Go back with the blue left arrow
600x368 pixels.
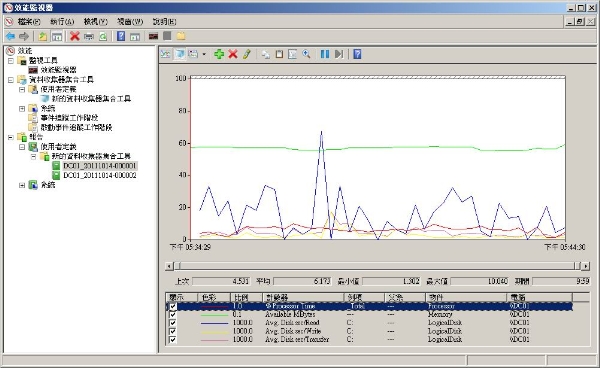pos(10,36)
